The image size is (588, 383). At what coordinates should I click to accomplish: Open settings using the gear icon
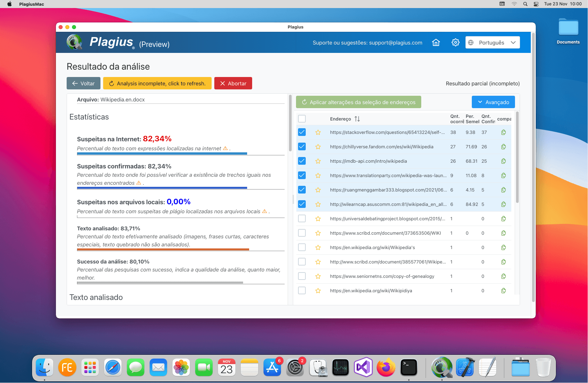(x=455, y=42)
